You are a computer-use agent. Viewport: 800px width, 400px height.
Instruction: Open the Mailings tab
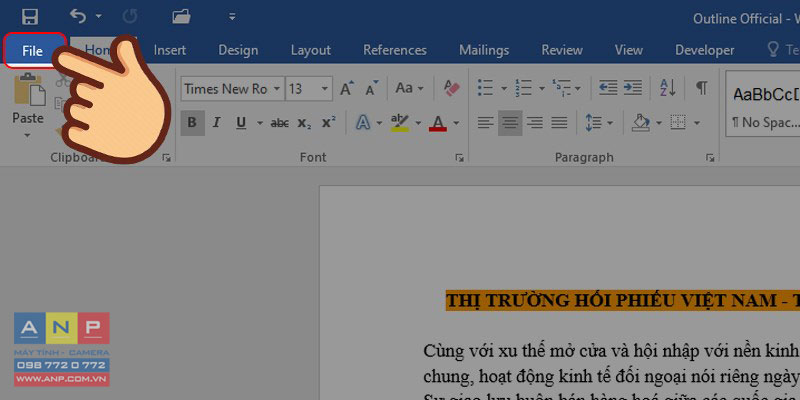[x=484, y=50]
